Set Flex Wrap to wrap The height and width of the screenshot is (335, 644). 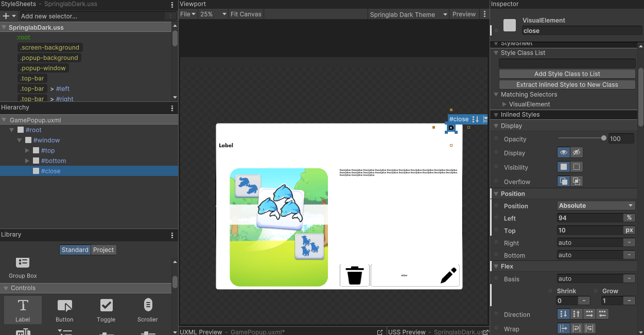[x=576, y=328]
